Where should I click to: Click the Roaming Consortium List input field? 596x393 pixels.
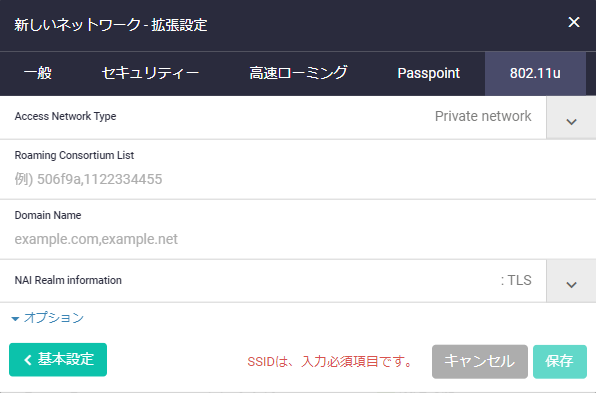(x=298, y=179)
